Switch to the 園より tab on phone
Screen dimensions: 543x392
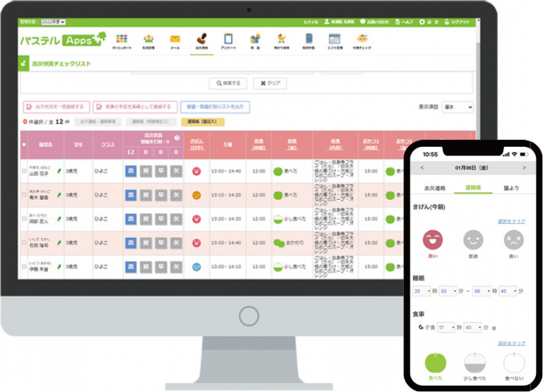511,188
